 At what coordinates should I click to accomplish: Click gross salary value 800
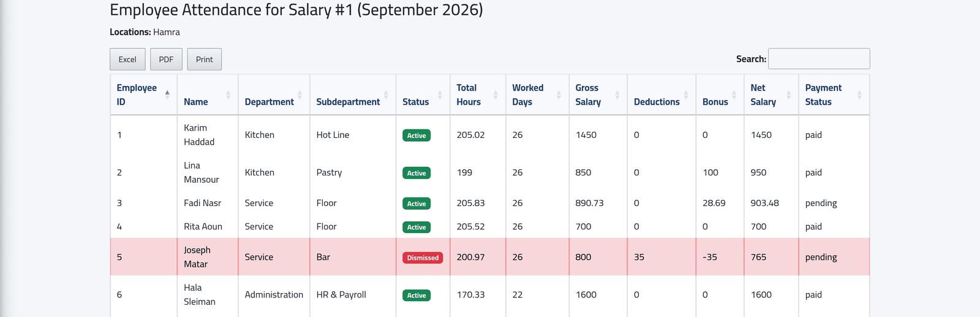pyautogui.click(x=583, y=257)
